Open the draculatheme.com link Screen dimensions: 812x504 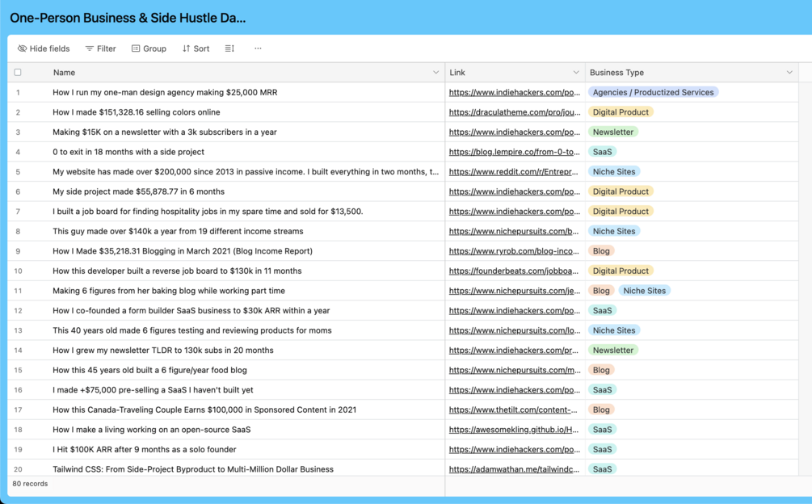(x=514, y=112)
